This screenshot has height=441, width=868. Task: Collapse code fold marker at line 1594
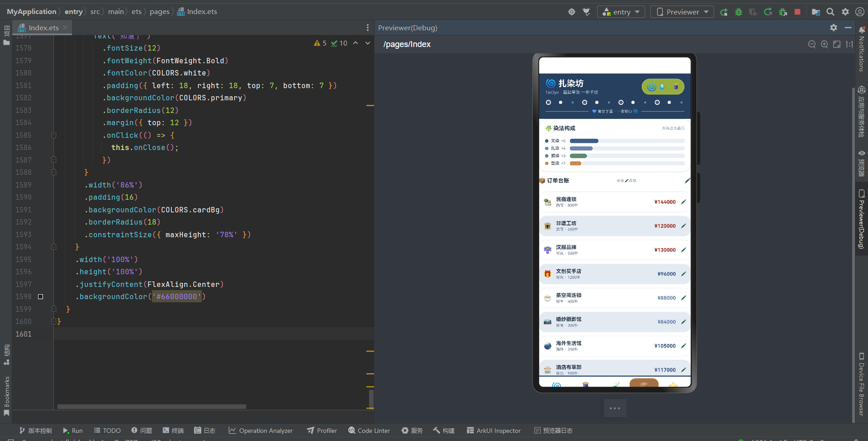54,247
